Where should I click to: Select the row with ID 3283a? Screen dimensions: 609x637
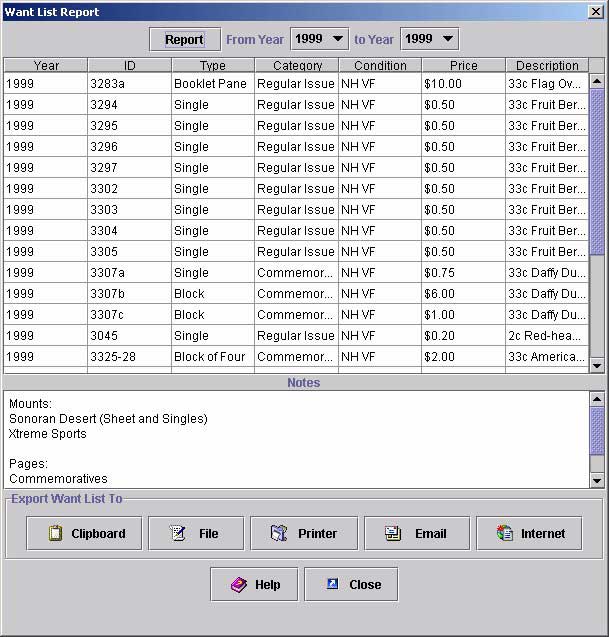(129, 84)
